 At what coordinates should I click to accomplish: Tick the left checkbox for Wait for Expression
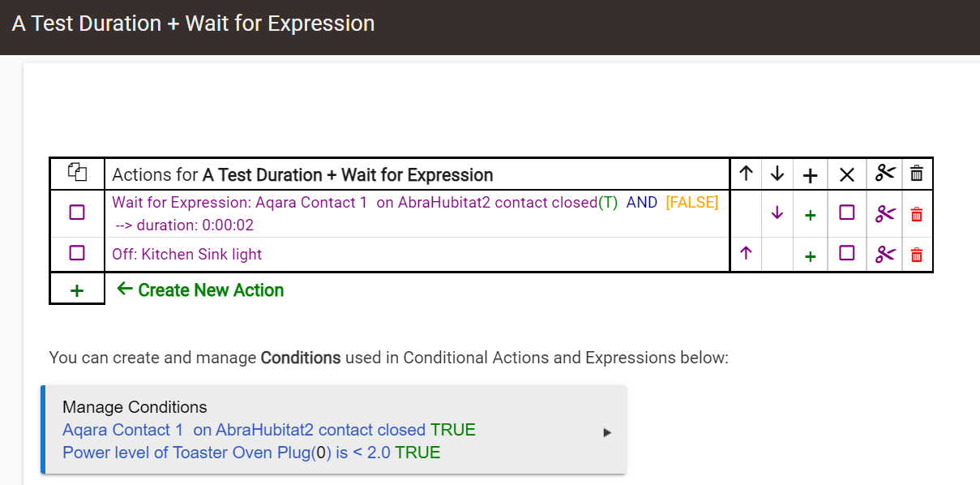[77, 212]
